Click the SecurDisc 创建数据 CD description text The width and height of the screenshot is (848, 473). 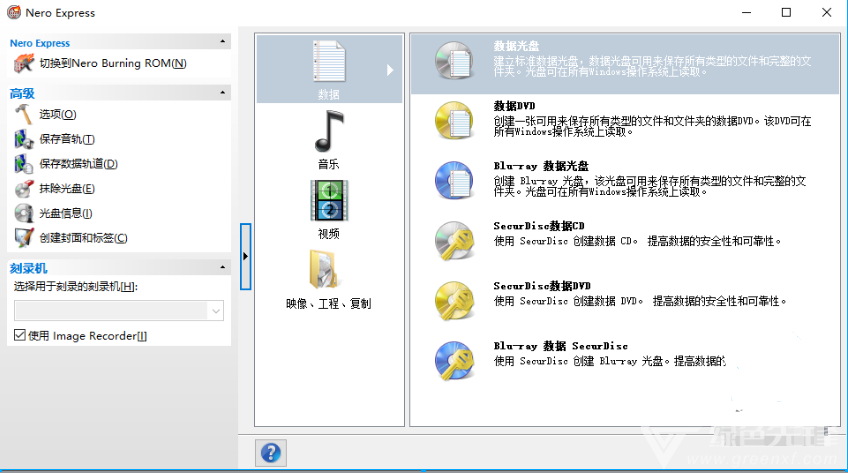coord(637,241)
